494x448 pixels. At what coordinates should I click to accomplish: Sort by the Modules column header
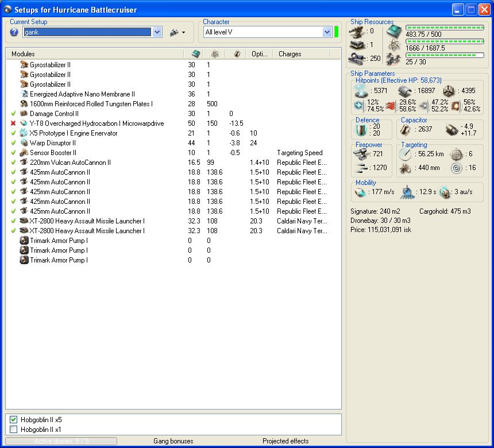(x=95, y=54)
